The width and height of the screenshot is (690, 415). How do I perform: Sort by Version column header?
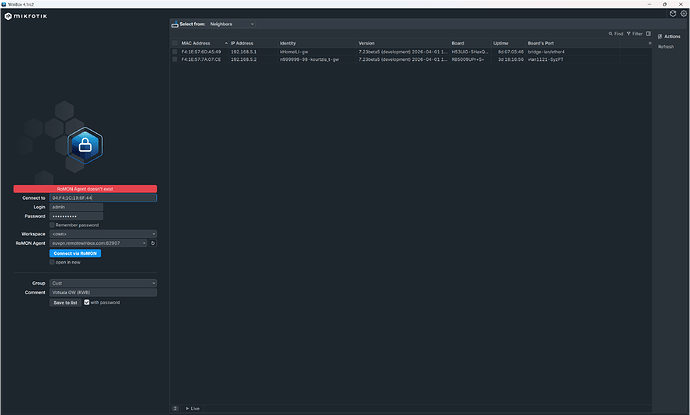(x=367, y=43)
